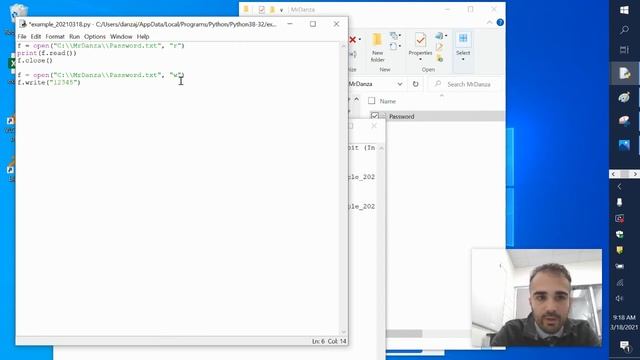This screenshot has height=360, width=640.
Task: Uncheck the Password file checkbox
Action: click(375, 116)
